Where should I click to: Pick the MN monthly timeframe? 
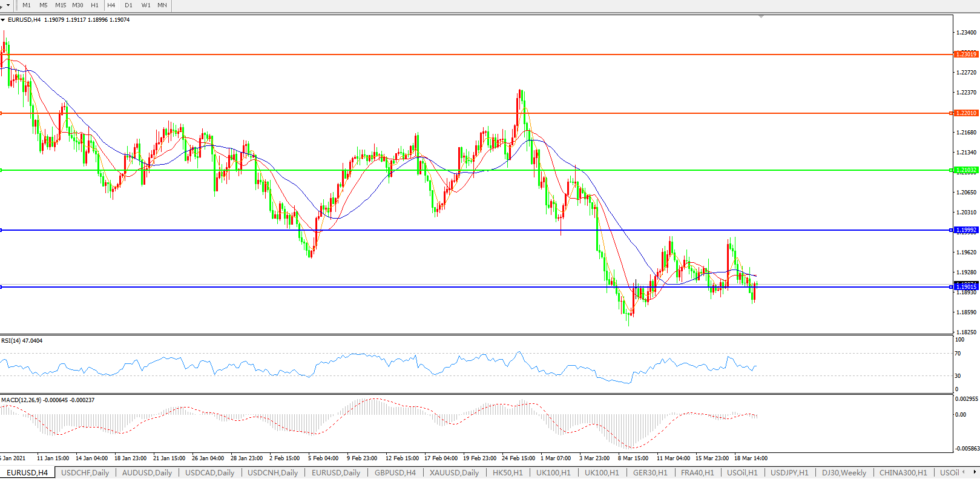(162, 5)
